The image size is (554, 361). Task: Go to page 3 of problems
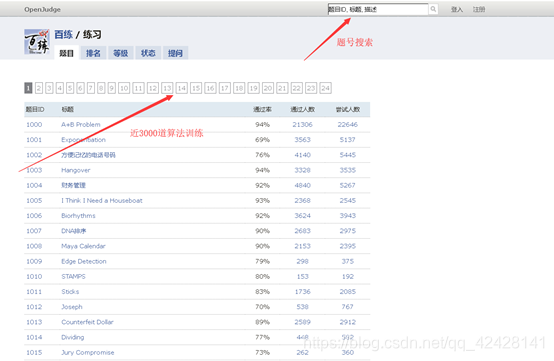[49, 88]
